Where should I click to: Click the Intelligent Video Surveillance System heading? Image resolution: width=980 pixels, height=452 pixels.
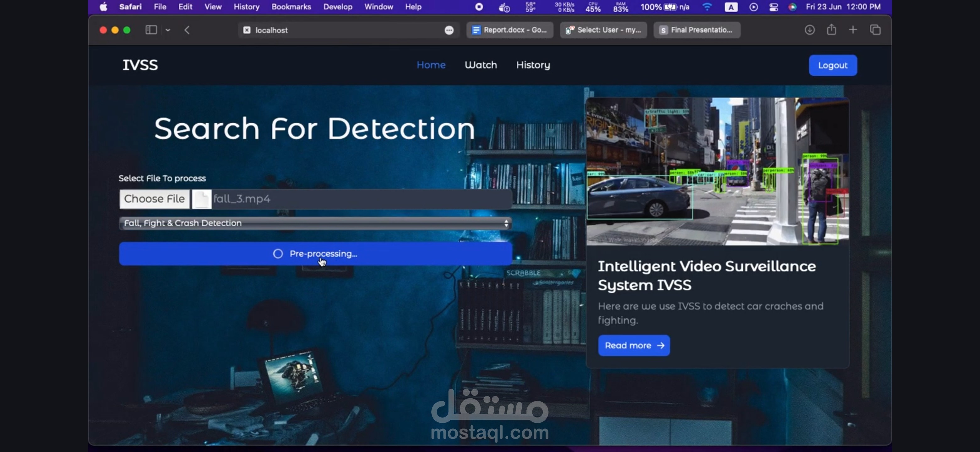pyautogui.click(x=706, y=276)
